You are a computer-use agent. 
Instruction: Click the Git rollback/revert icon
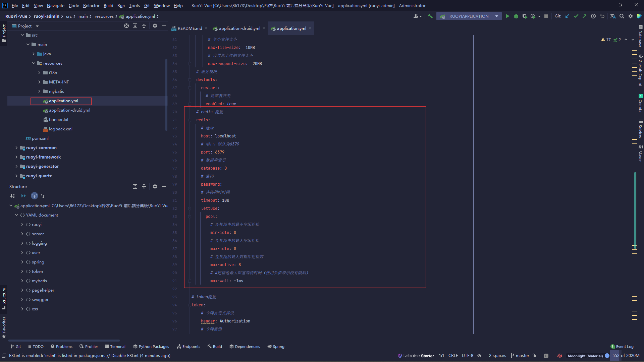[602, 16]
